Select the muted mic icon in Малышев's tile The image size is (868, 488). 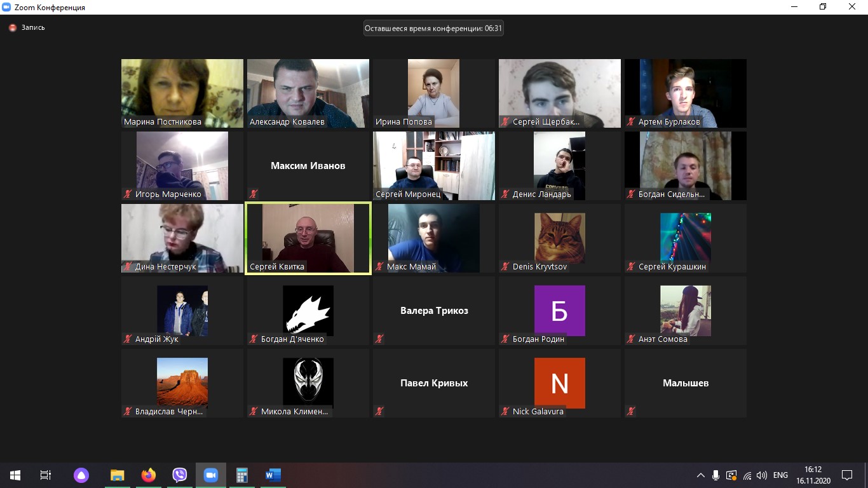(632, 412)
